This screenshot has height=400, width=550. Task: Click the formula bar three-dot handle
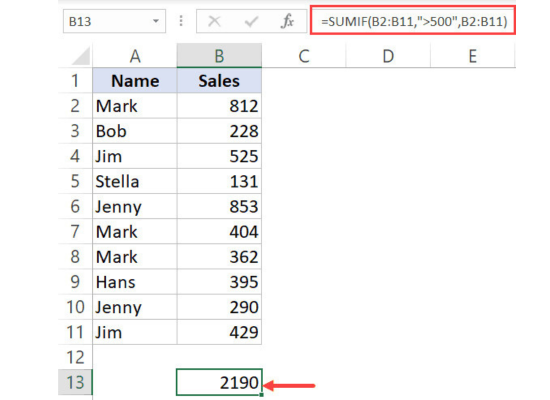pos(181,21)
